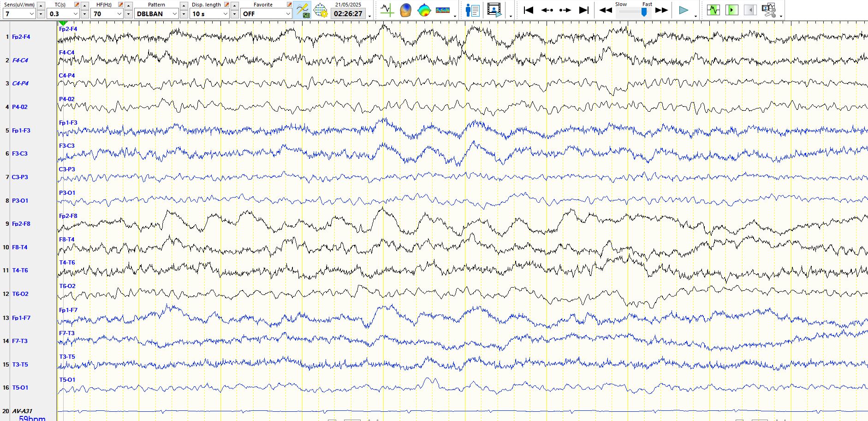Expand the arrow next to the play button
Image resolution: width=868 pixels, height=421 pixels.
[x=696, y=16]
